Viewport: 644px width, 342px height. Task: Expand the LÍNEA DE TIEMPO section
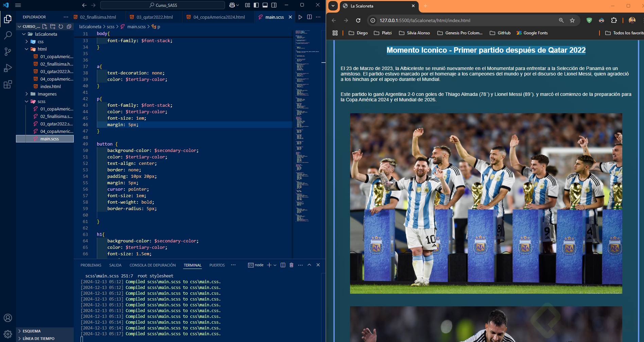[x=45, y=339]
